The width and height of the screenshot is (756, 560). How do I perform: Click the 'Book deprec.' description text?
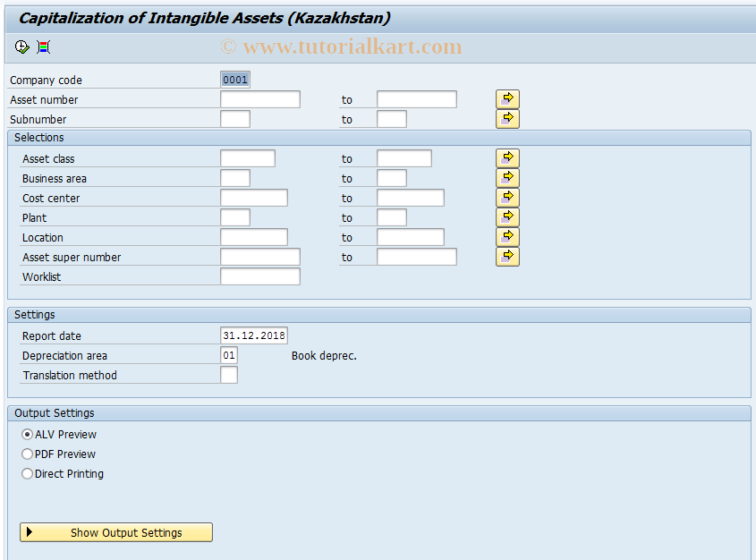tap(324, 356)
